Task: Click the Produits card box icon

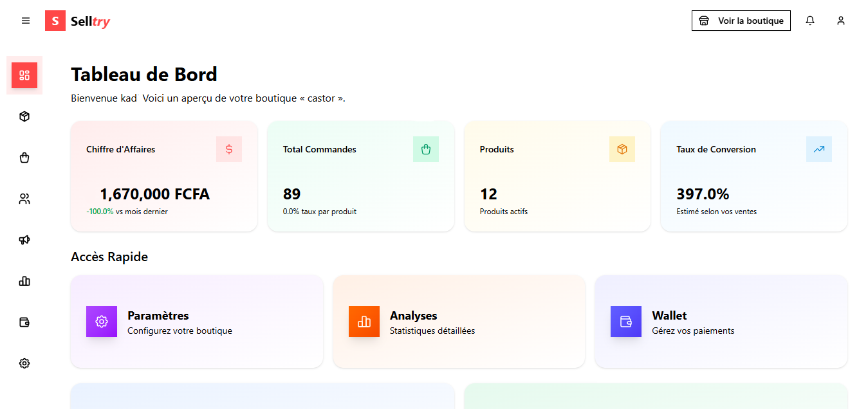Action: 622,149
